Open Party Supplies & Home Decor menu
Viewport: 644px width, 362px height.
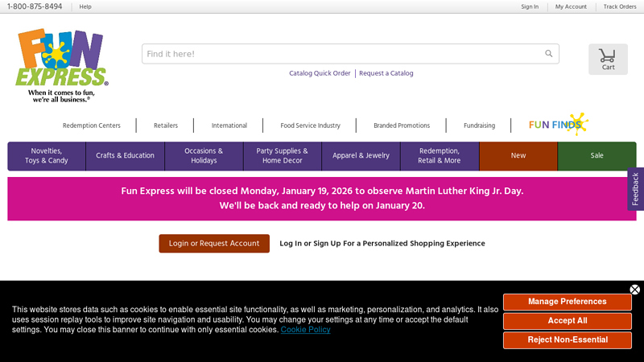(x=282, y=156)
